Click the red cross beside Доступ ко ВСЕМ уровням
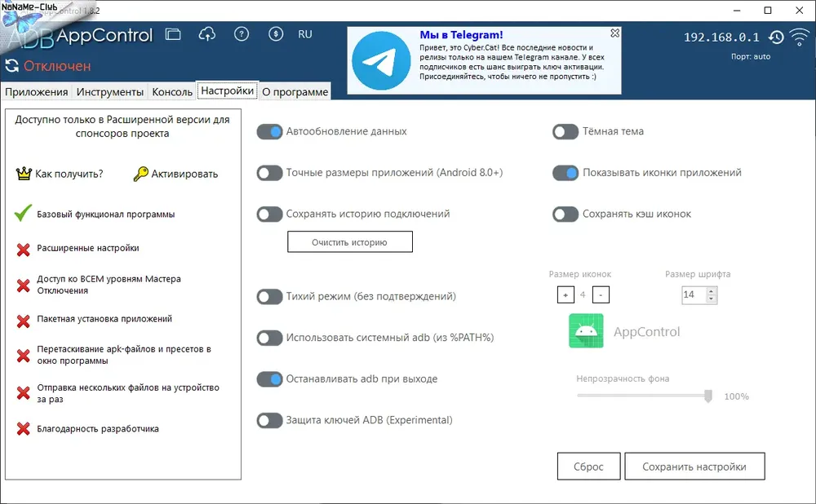Viewport: 816px width, 504px height. tap(23, 285)
